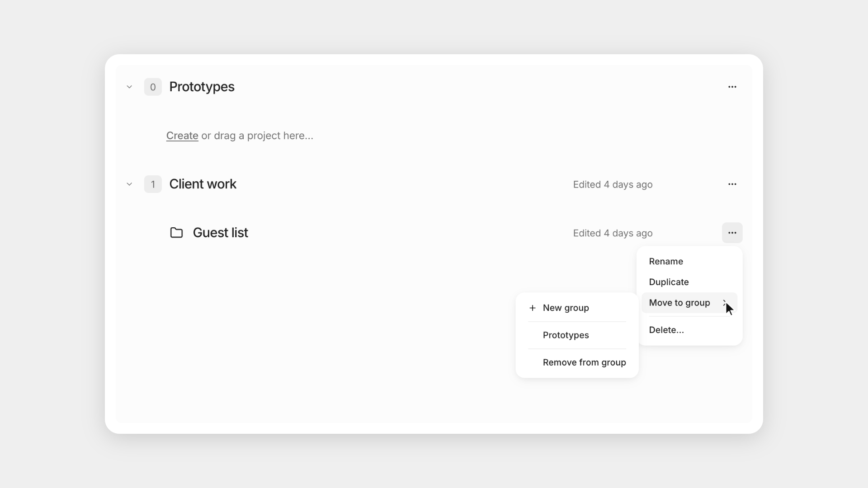Click the Prototypes group title
The image size is (868, 488).
pos(202,87)
